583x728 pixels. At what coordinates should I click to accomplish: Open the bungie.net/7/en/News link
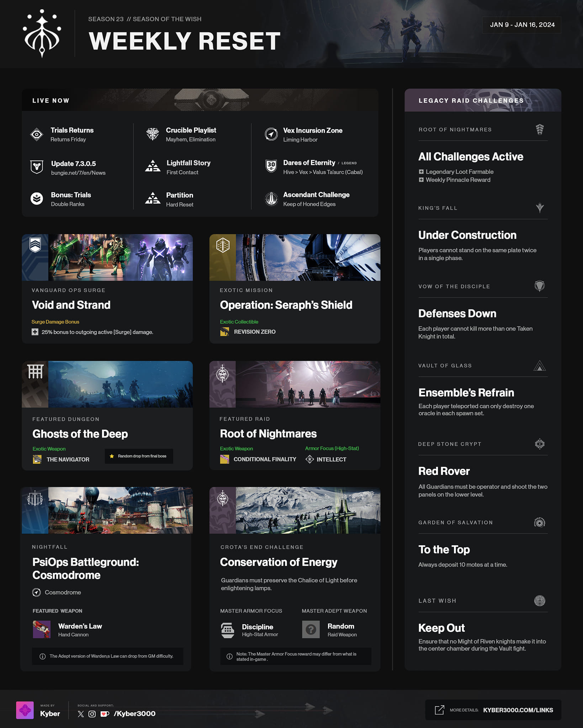click(x=78, y=173)
